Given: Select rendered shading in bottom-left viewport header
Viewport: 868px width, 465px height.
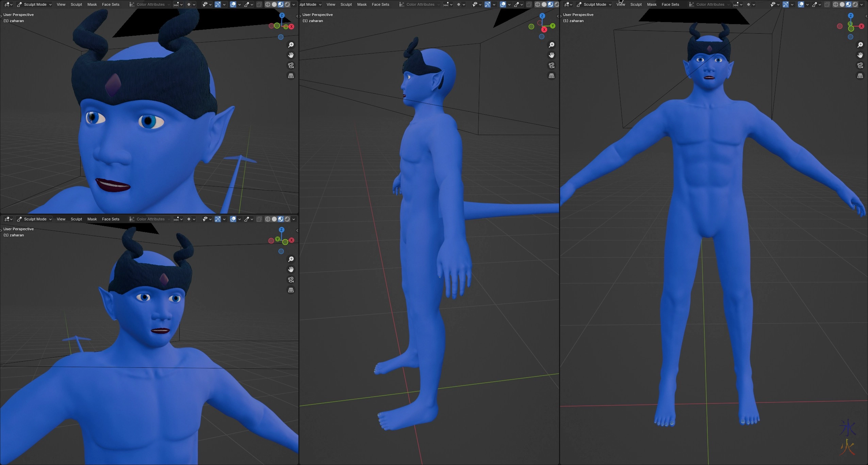Looking at the screenshot, I should 287,219.
